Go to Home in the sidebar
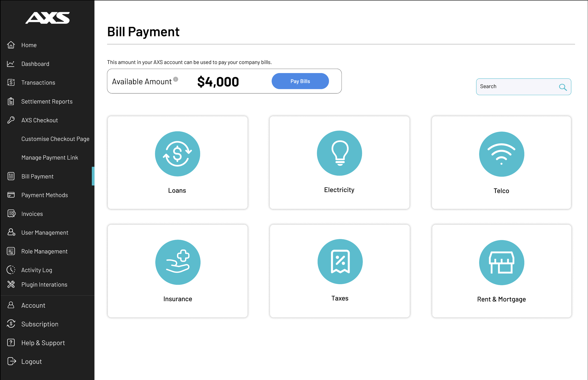Screen dimensions: 588x380 (x=29, y=45)
